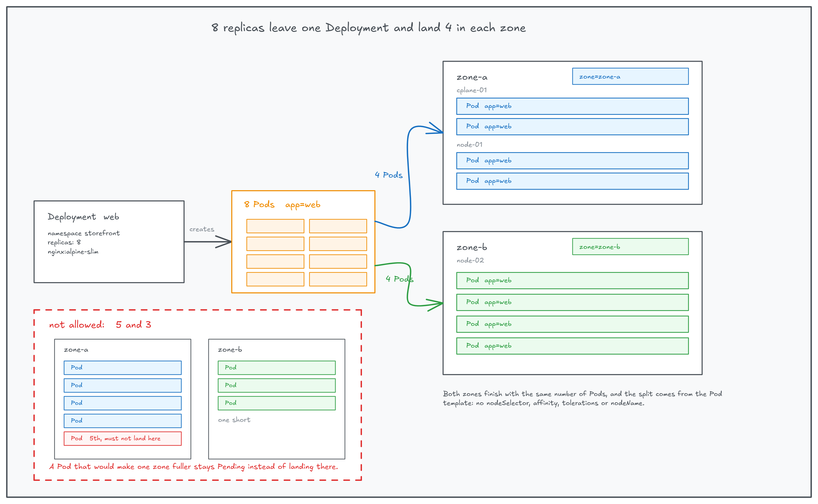
Task: Select the 'creates' arrow label
Action: pyautogui.click(x=202, y=229)
